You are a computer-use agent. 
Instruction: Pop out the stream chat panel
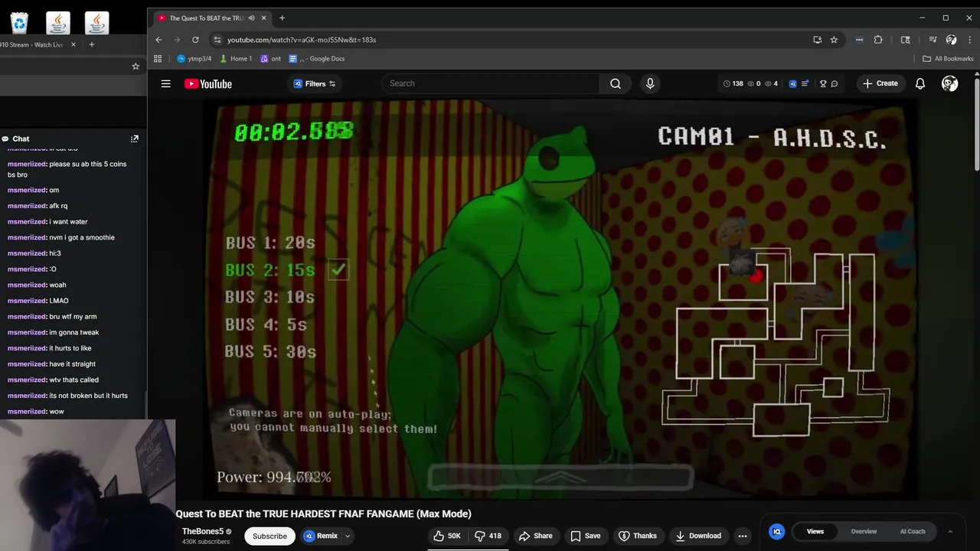click(x=135, y=139)
